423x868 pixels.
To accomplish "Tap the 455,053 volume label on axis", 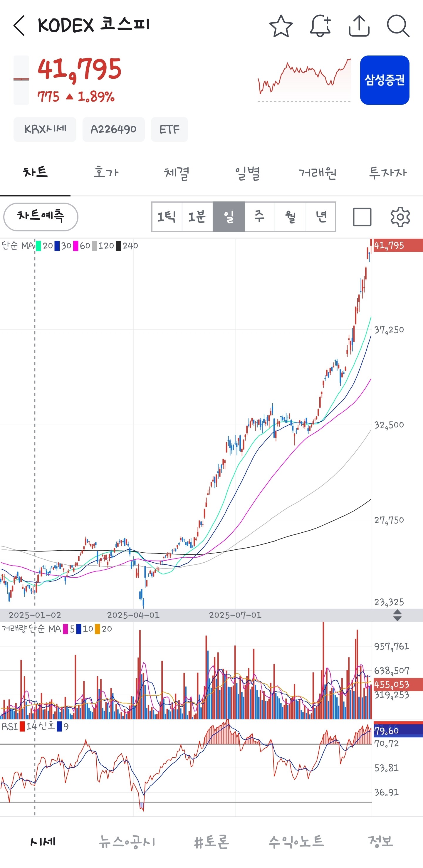I will (398, 684).
